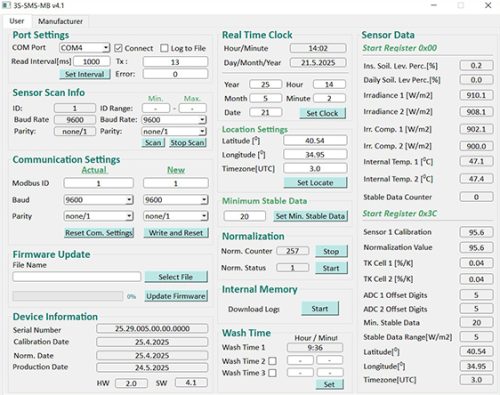Click the Set Clock button
This screenshot has width=500, height=395.
[322, 113]
